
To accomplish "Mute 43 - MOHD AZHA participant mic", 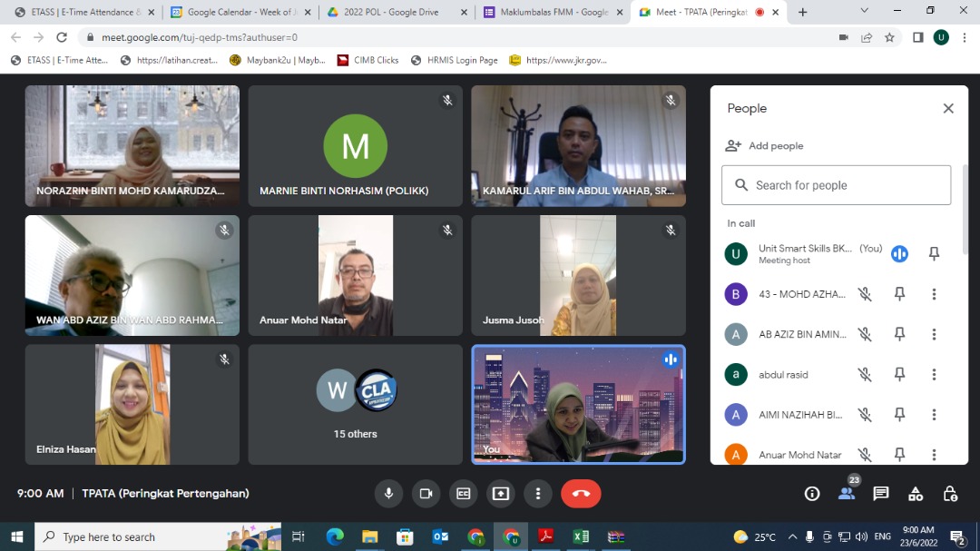I will click(x=865, y=294).
